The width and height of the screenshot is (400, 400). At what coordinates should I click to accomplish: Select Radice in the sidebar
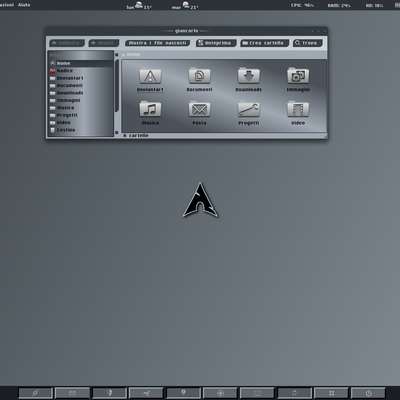click(81, 71)
